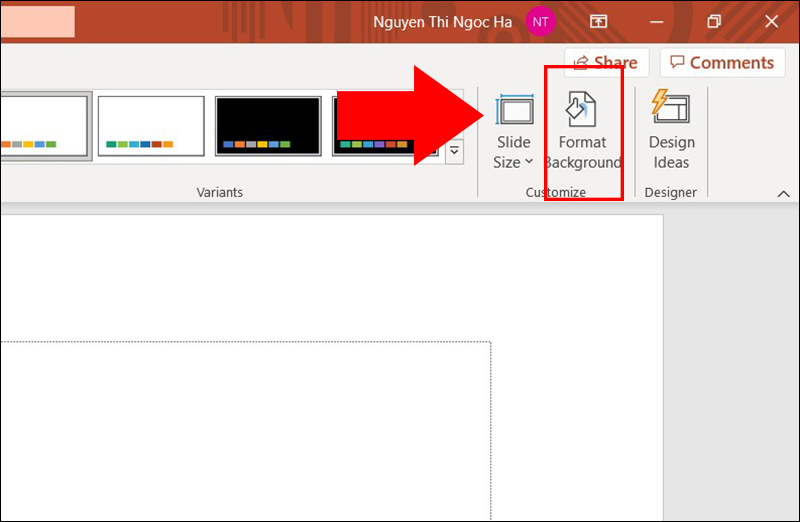Viewport: 800px width, 522px height.
Task: Click the blank white slide area
Action: pyautogui.click(x=332, y=276)
